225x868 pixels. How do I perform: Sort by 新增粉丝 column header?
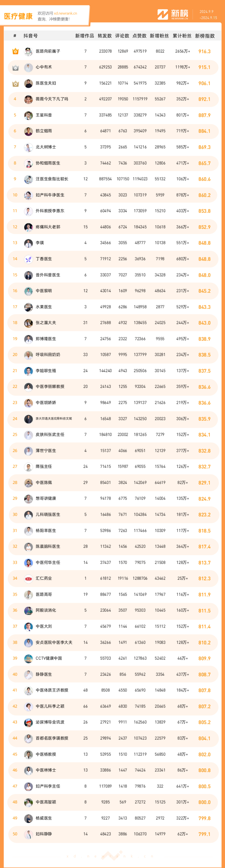[159, 36]
